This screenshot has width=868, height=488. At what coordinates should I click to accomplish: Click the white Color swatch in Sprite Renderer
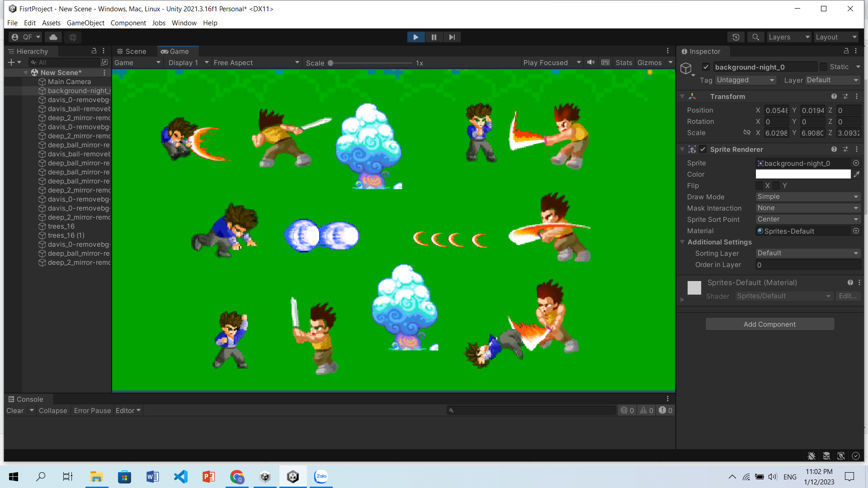pos(802,174)
